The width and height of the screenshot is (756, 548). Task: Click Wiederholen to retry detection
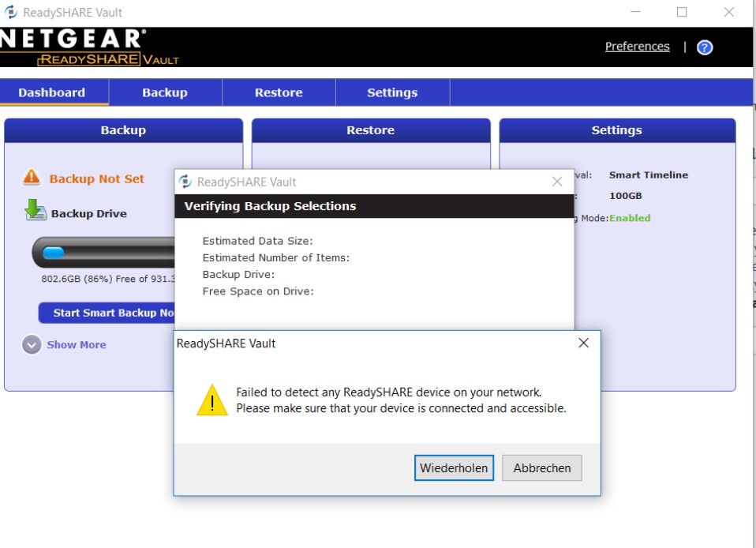tap(454, 467)
